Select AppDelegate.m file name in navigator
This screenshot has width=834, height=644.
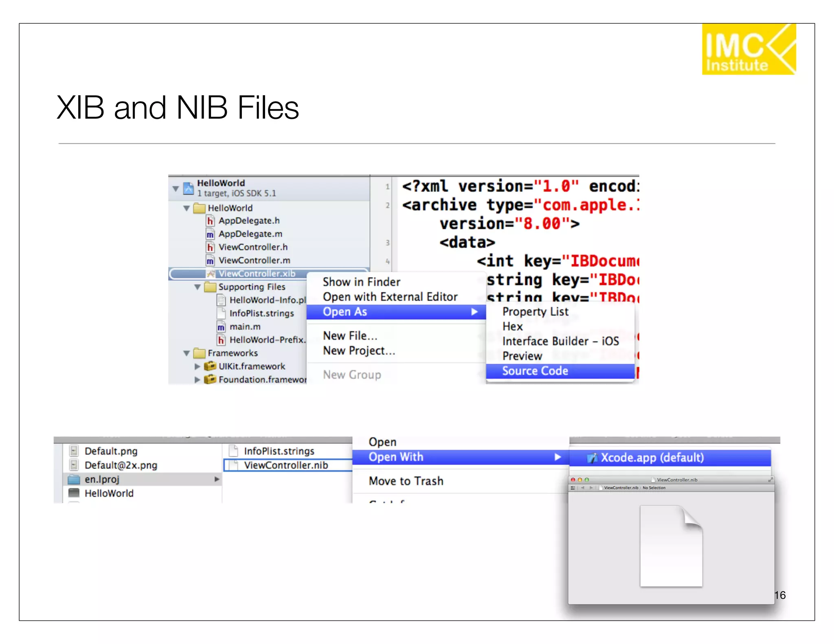(250, 234)
